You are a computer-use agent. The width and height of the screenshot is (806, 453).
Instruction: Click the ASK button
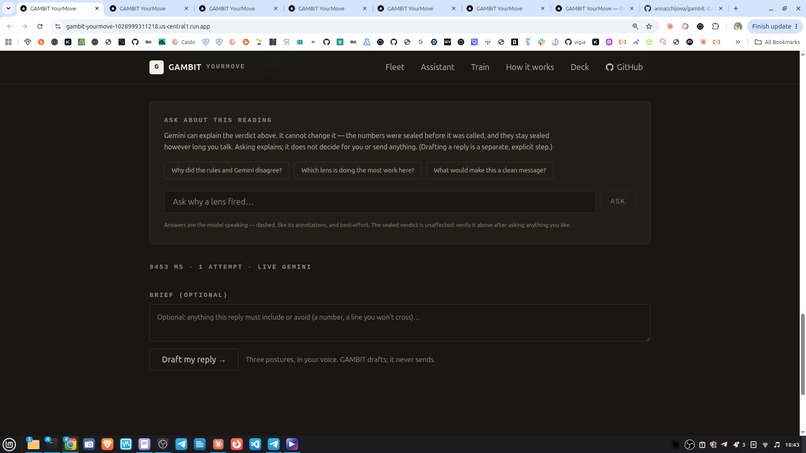click(x=617, y=202)
